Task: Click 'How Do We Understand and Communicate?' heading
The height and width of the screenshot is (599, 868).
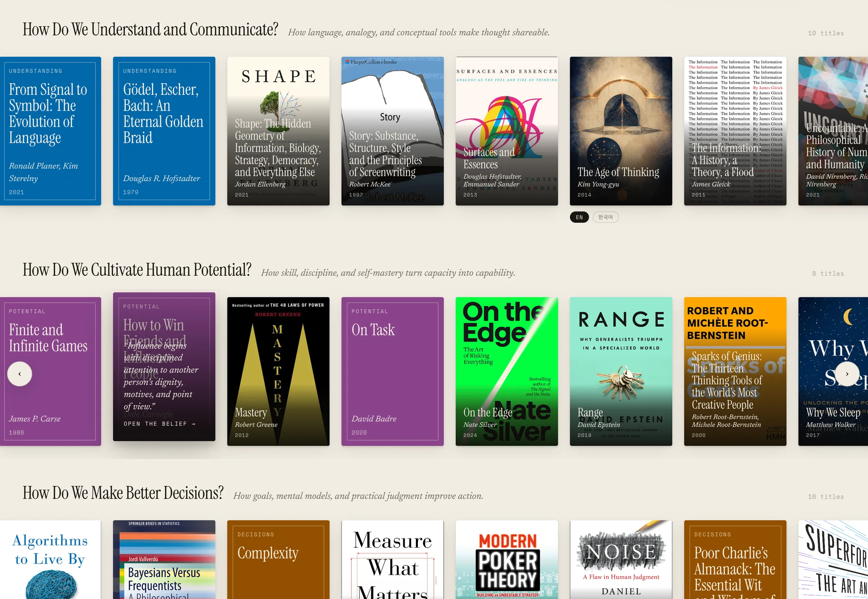Action: pos(150,29)
